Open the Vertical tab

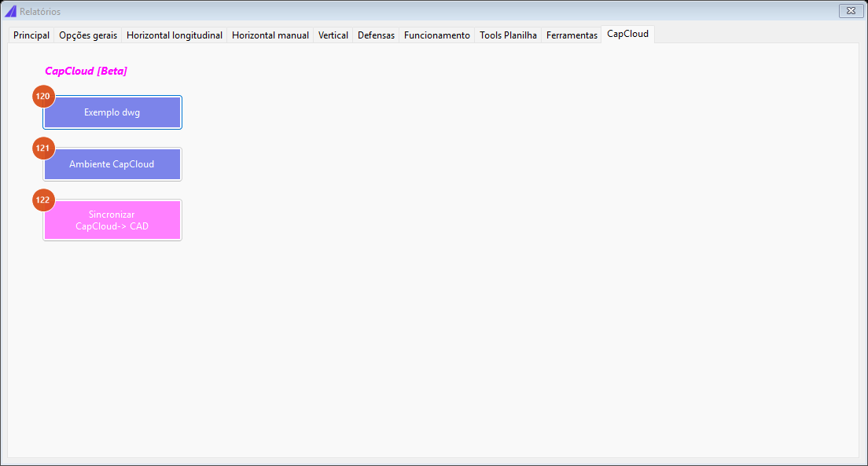point(333,35)
